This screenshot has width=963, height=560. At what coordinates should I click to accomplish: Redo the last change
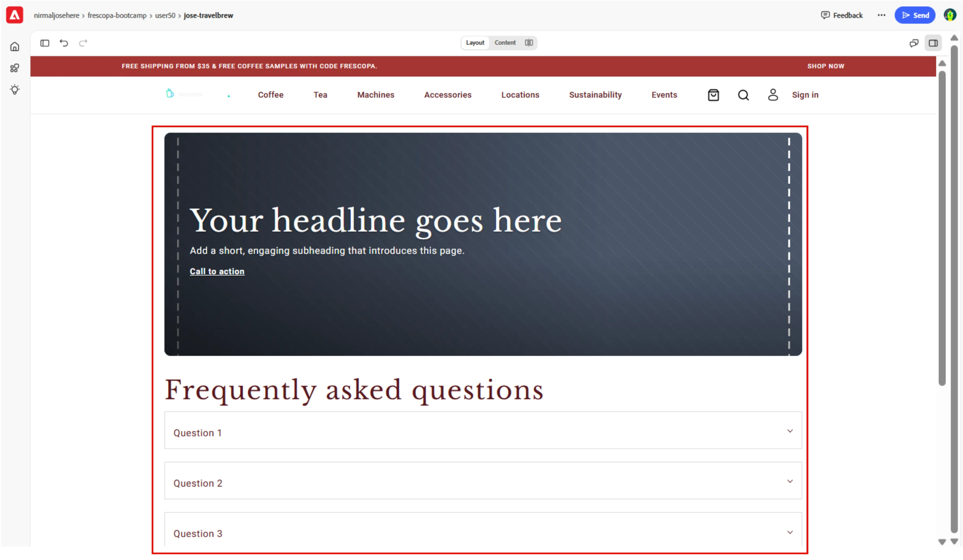click(83, 43)
